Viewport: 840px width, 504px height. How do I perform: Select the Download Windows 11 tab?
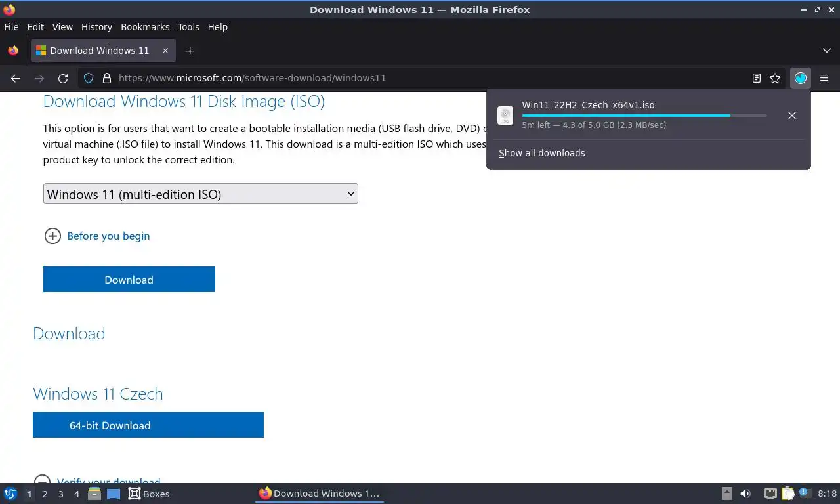103,51
